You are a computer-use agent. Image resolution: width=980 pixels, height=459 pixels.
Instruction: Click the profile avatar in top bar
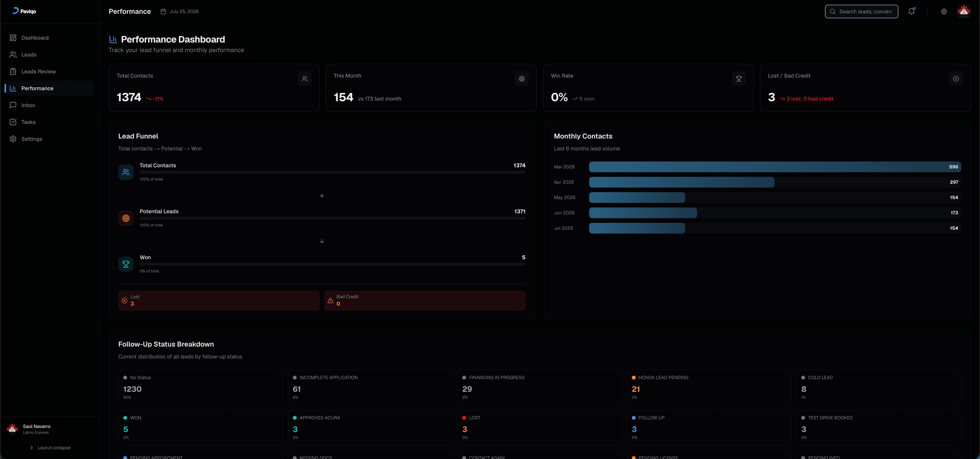pos(964,11)
